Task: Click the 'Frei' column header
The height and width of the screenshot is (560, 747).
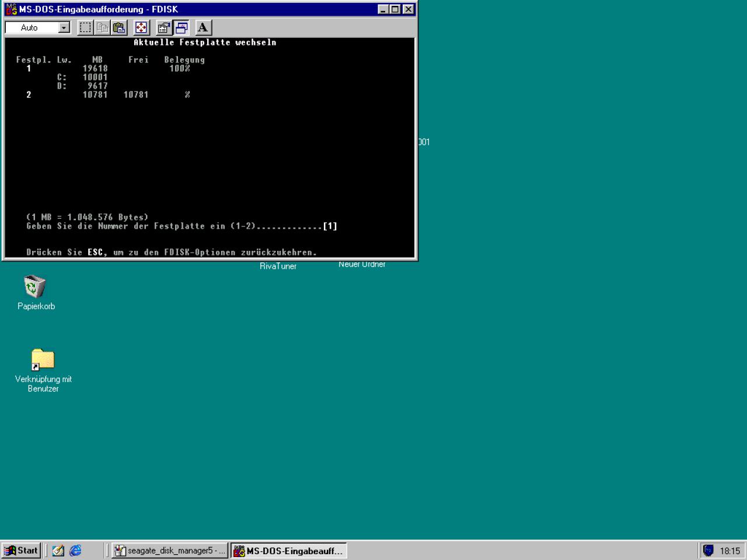Action: (138, 60)
